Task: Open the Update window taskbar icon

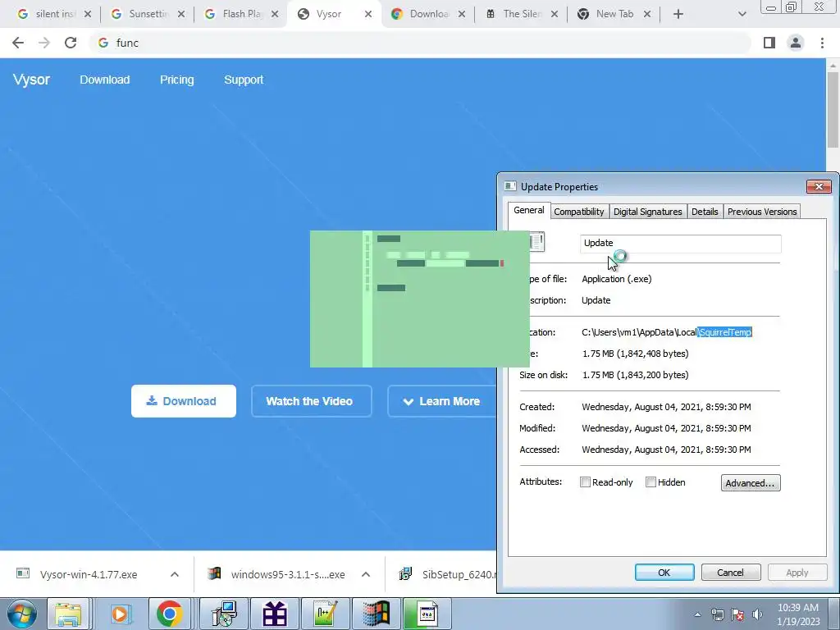Action: point(427,614)
